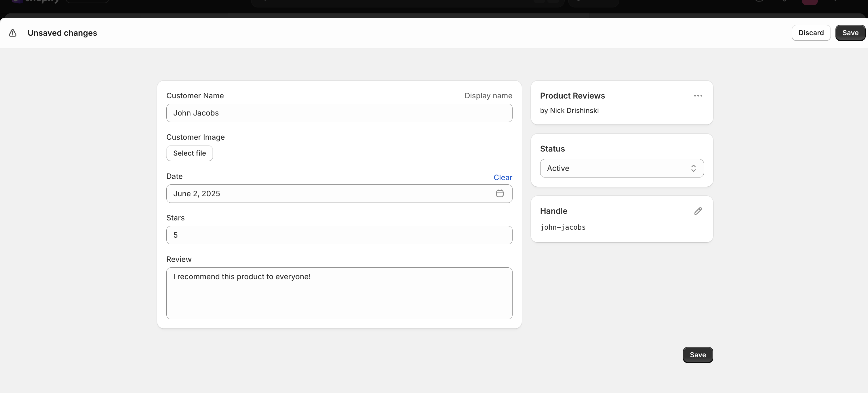This screenshot has width=868, height=393.
Task: Open the Product Reviews three-dot menu
Action: click(x=698, y=96)
